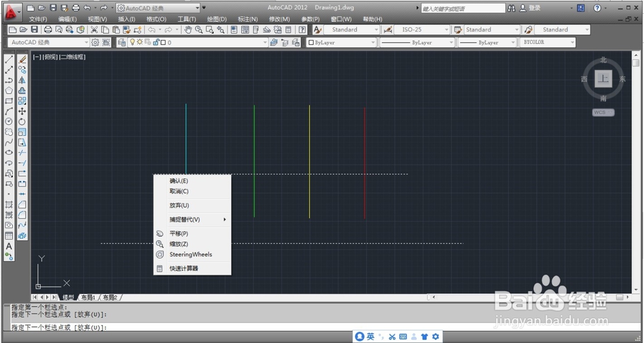This screenshot has width=644, height=343.
Task: Open the ISO-25 dimension style dropdown
Action: point(422,30)
